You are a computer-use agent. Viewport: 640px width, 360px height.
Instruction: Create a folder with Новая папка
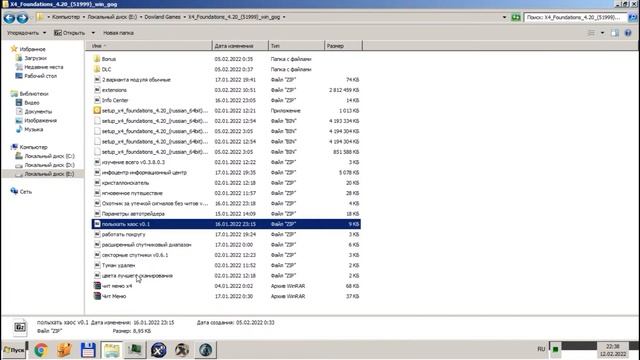(x=118, y=33)
